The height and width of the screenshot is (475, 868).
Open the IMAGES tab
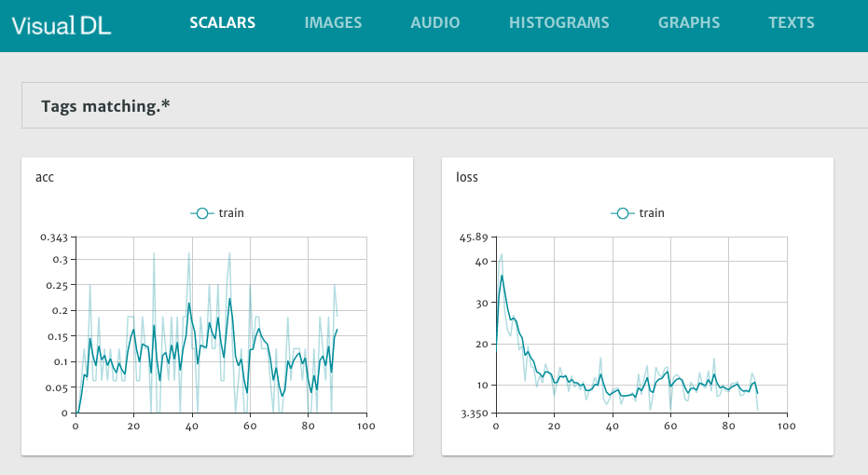tap(333, 23)
